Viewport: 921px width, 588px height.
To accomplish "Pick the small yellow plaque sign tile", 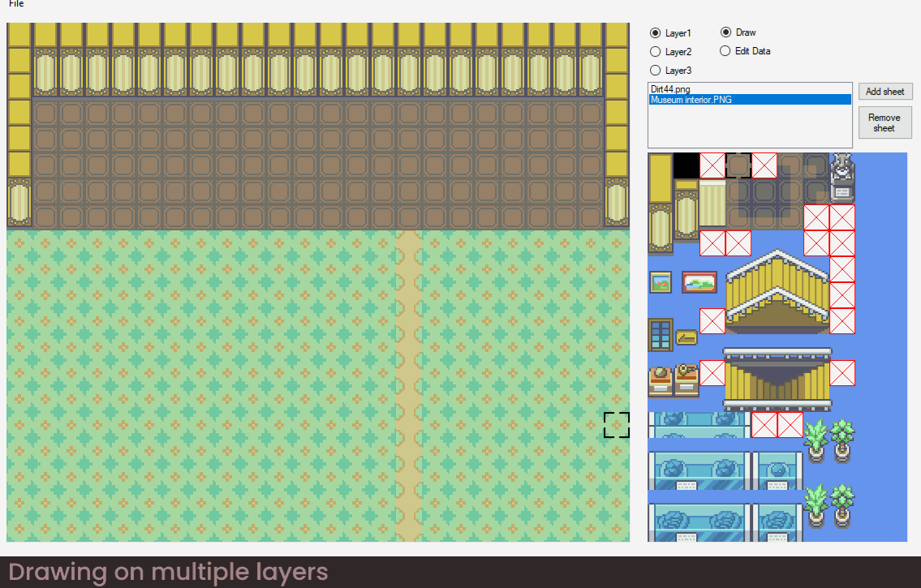I will 686,337.
